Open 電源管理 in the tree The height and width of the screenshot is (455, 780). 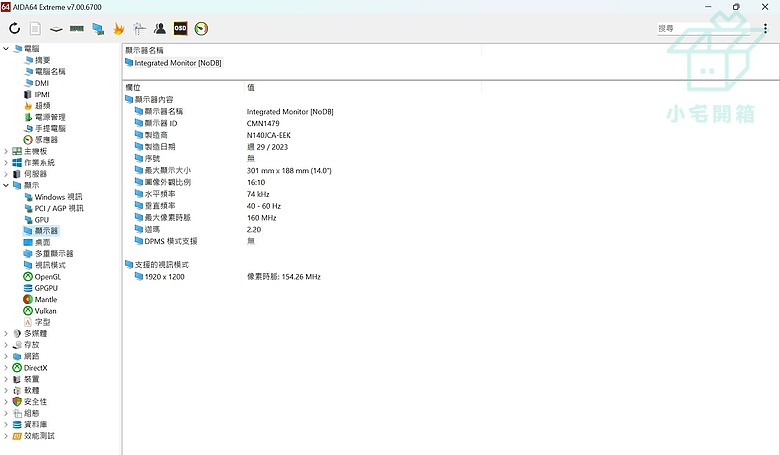click(x=44, y=117)
